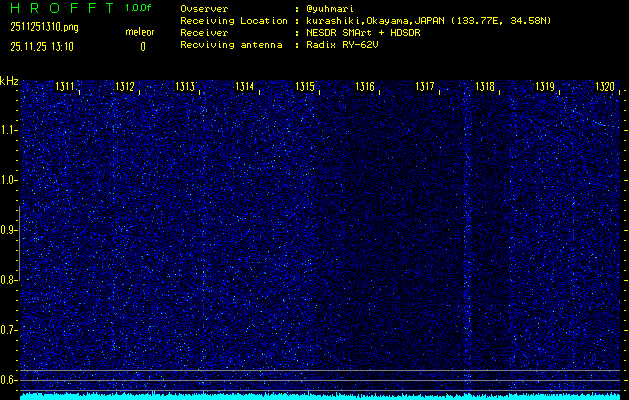
Task: Click the 0.7 frequency axis label
Action: (x=7, y=330)
